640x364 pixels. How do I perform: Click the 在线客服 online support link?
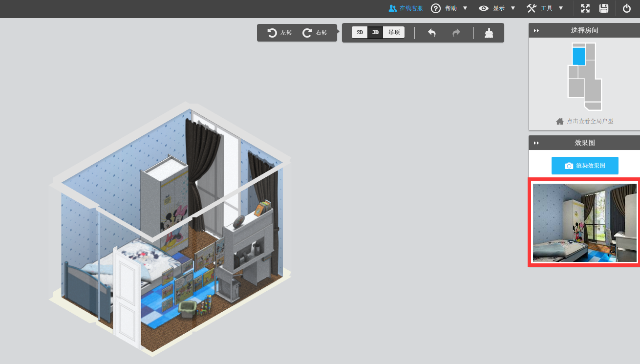coord(405,8)
